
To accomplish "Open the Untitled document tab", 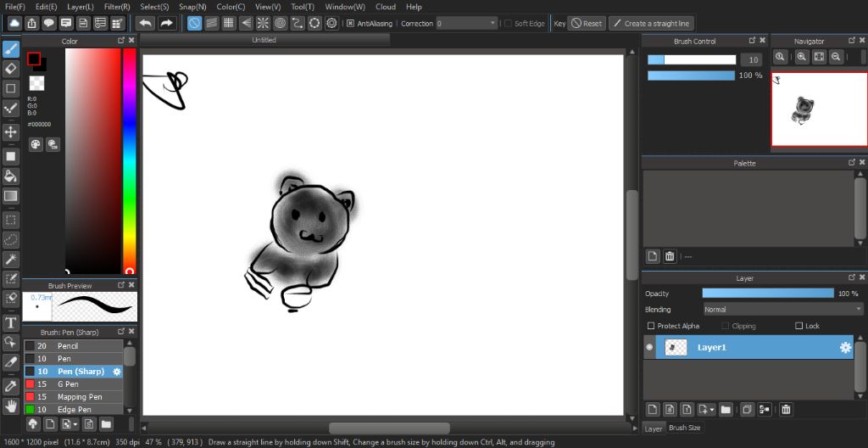I will click(264, 40).
